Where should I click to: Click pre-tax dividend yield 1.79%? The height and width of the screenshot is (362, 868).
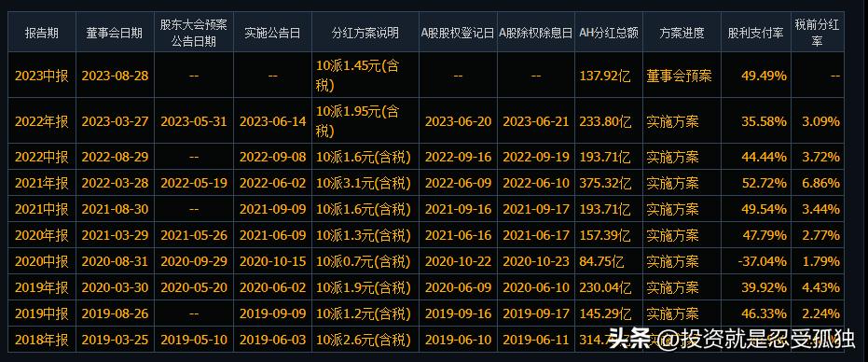click(821, 261)
